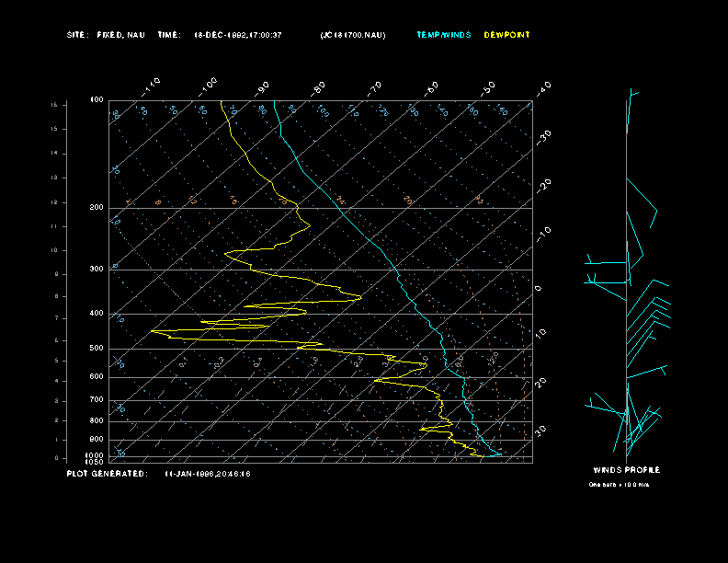Click the -70 temperature axis label

[x=374, y=88]
